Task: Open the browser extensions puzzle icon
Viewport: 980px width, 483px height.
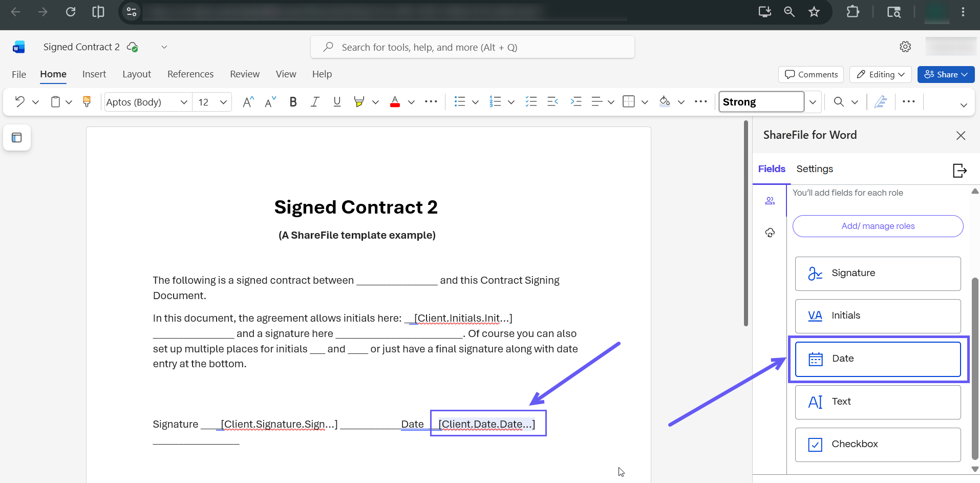Action: click(853, 11)
